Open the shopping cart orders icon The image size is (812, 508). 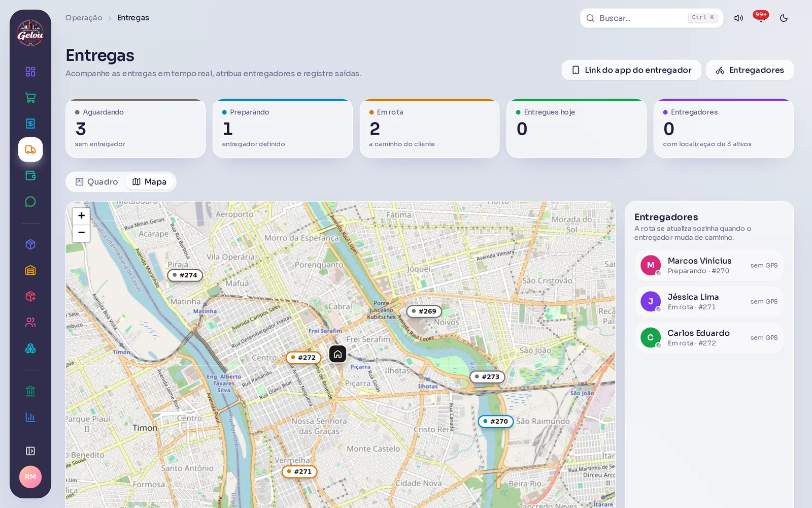click(x=30, y=98)
